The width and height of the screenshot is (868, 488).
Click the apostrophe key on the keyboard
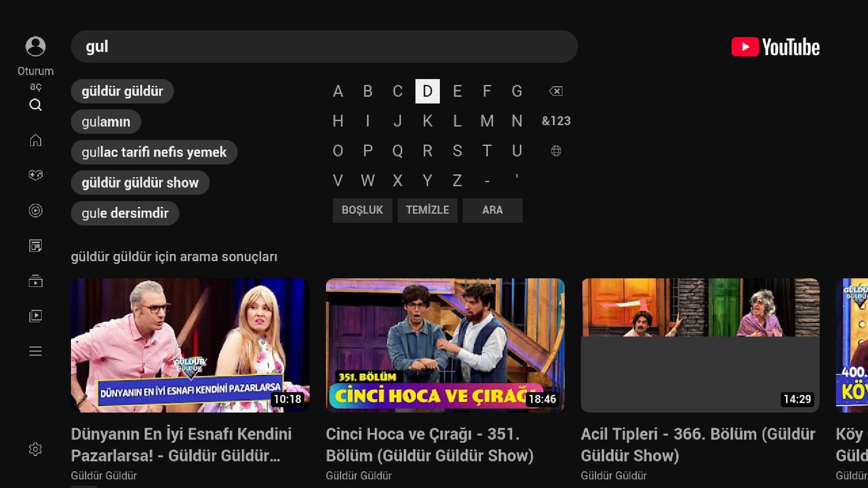point(517,181)
